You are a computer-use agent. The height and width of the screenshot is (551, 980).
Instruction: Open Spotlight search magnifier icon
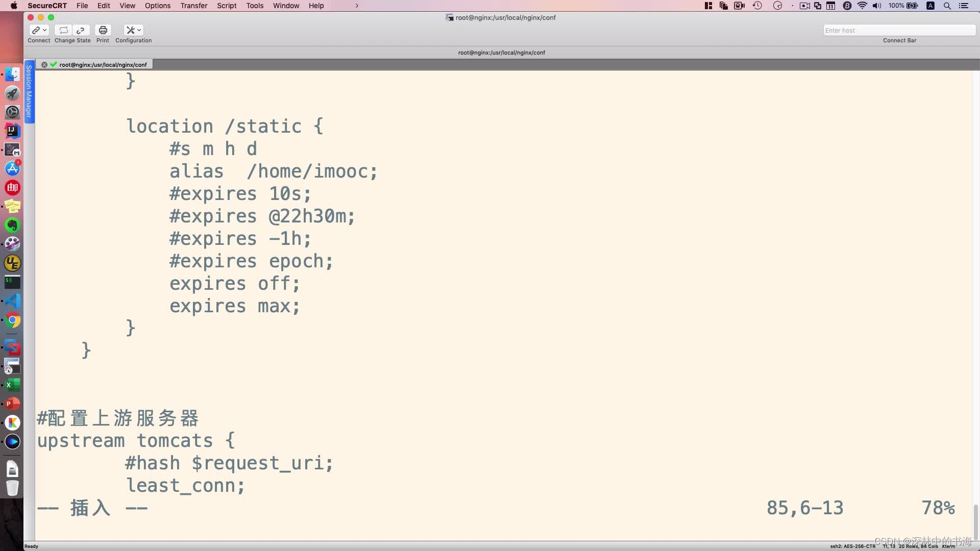coord(947,6)
